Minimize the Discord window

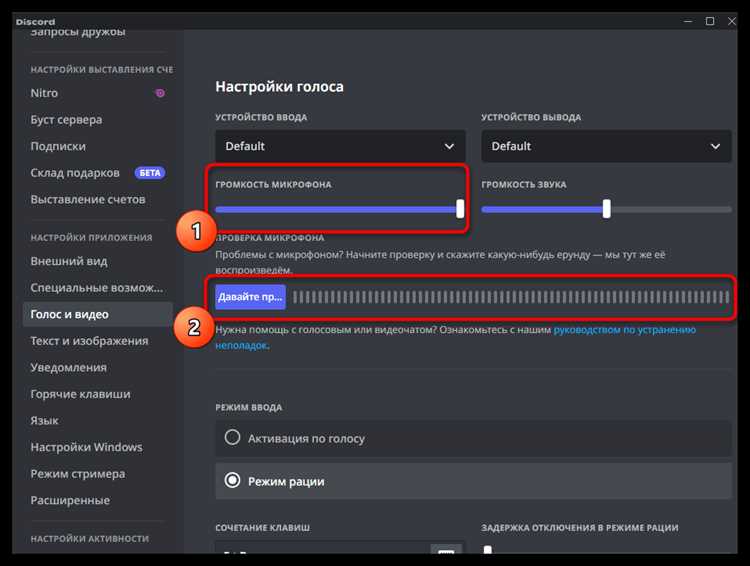point(688,21)
